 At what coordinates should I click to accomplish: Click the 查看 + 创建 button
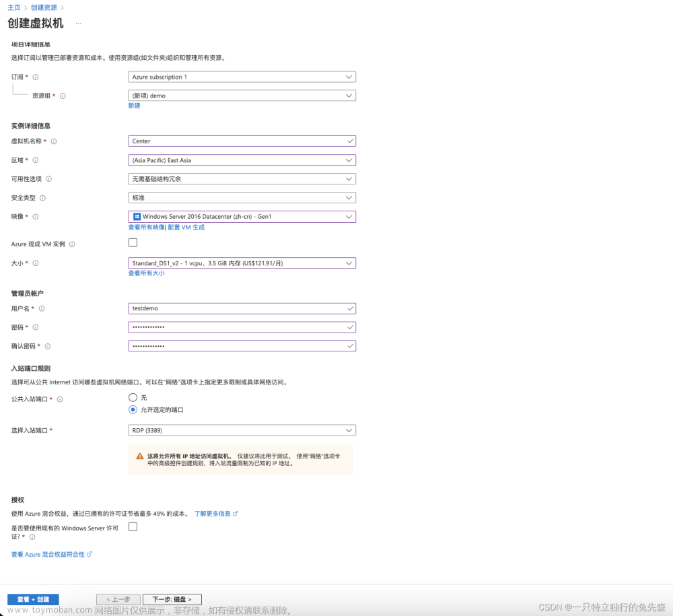(x=33, y=599)
